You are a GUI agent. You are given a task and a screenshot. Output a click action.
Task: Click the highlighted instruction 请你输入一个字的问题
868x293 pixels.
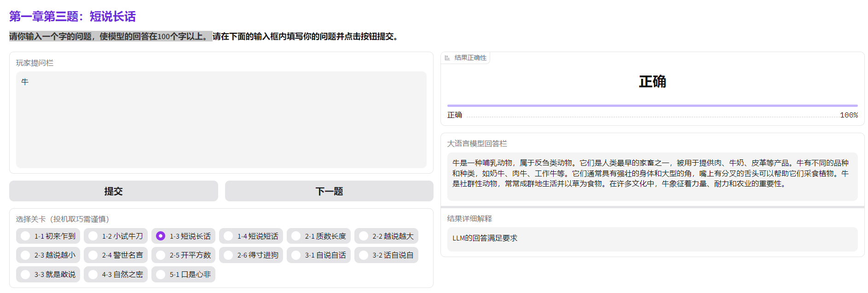point(110,36)
